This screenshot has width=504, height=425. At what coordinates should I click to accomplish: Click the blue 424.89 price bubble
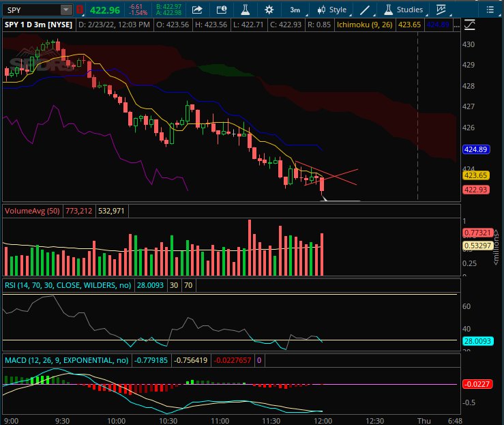[x=476, y=149]
